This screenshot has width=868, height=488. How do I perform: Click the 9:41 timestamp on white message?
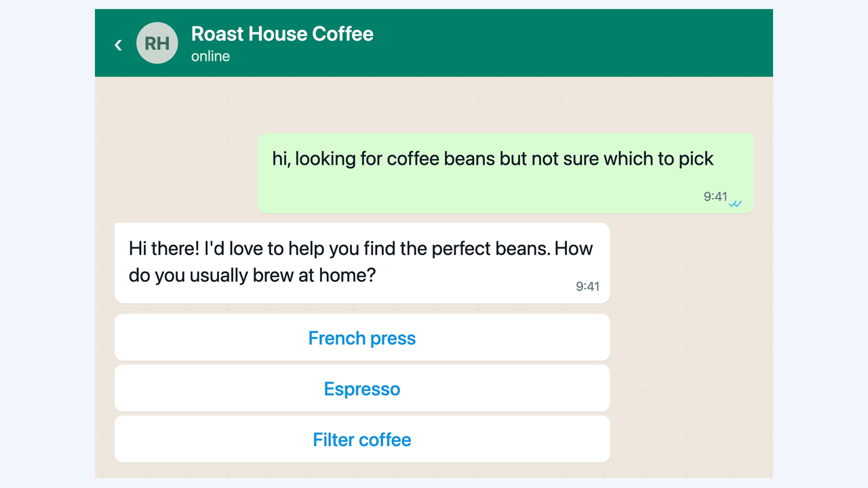click(587, 286)
